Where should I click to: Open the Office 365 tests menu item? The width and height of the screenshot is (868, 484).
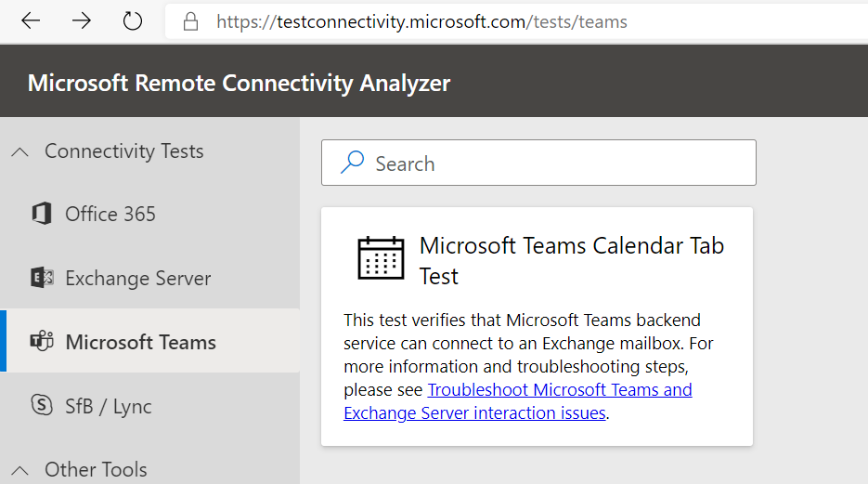110,215
